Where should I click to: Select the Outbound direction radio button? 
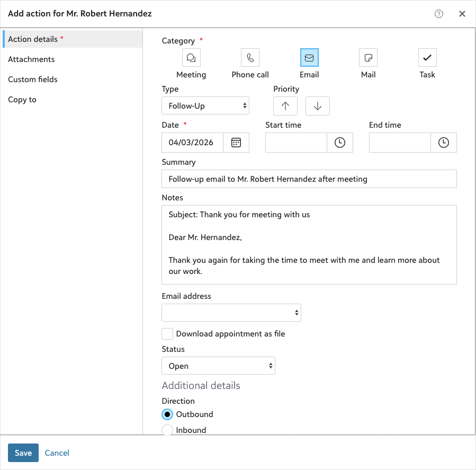coord(167,414)
